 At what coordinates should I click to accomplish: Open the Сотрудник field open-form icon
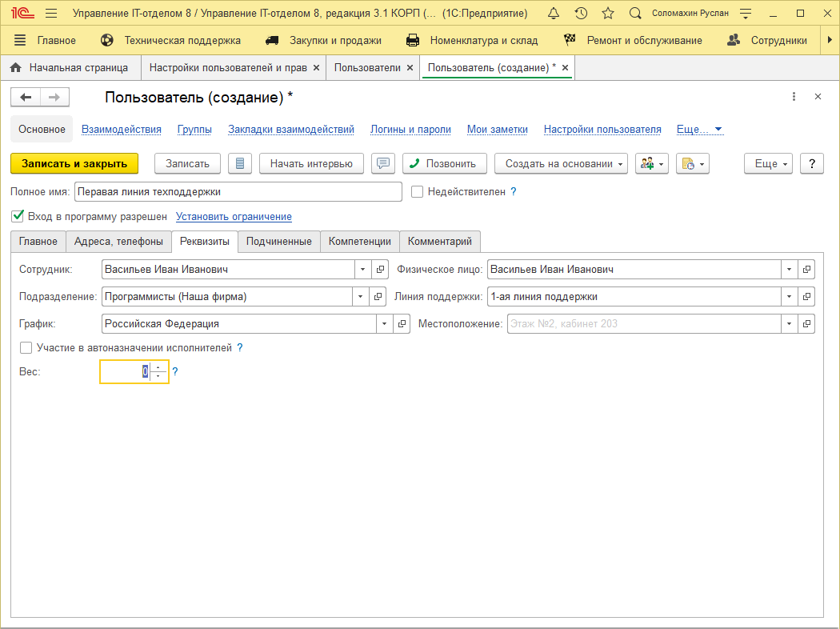(x=380, y=270)
